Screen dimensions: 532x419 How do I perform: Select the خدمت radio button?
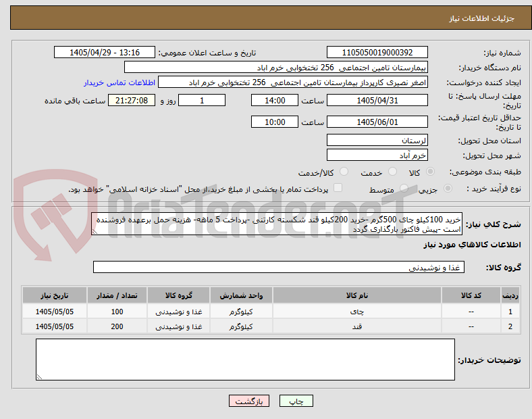(392, 172)
